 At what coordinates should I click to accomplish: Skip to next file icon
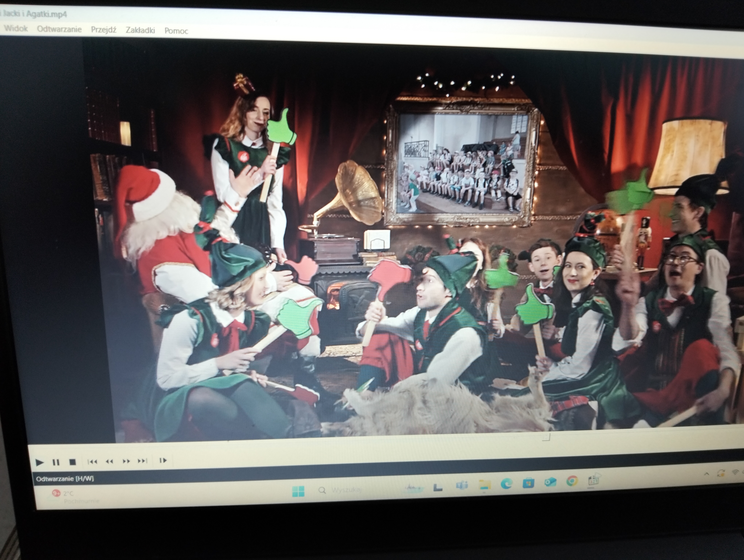(143, 461)
